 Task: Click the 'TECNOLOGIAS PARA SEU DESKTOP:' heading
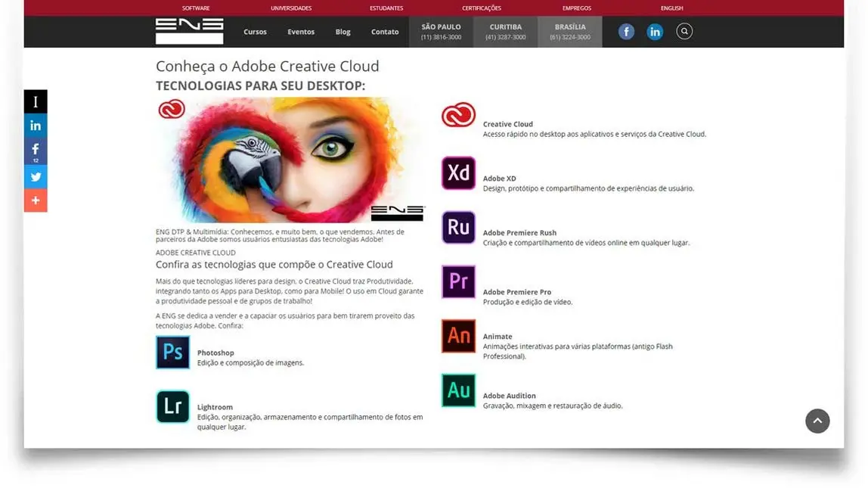[x=261, y=85]
